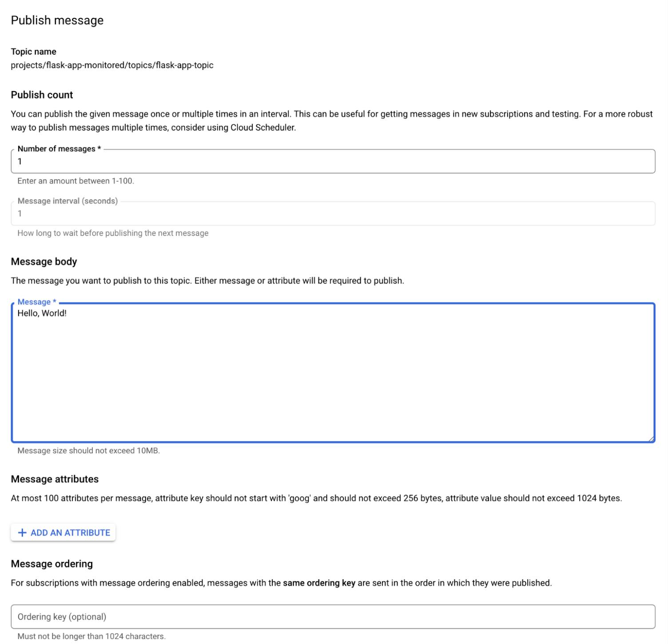Click the same ordering key bold text
Viewport: 668px width, 644px height.
(318, 583)
